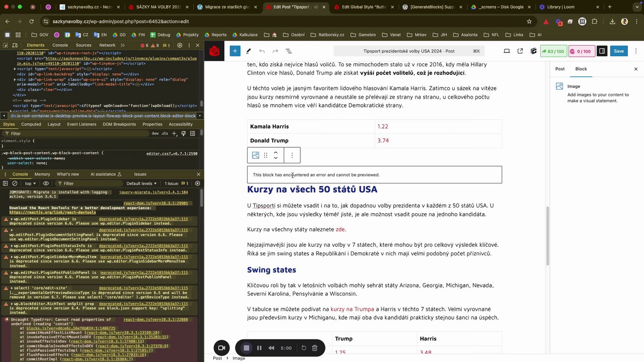Click the Loom stop recording button
This screenshot has height=362, width=644.
coord(246,348)
